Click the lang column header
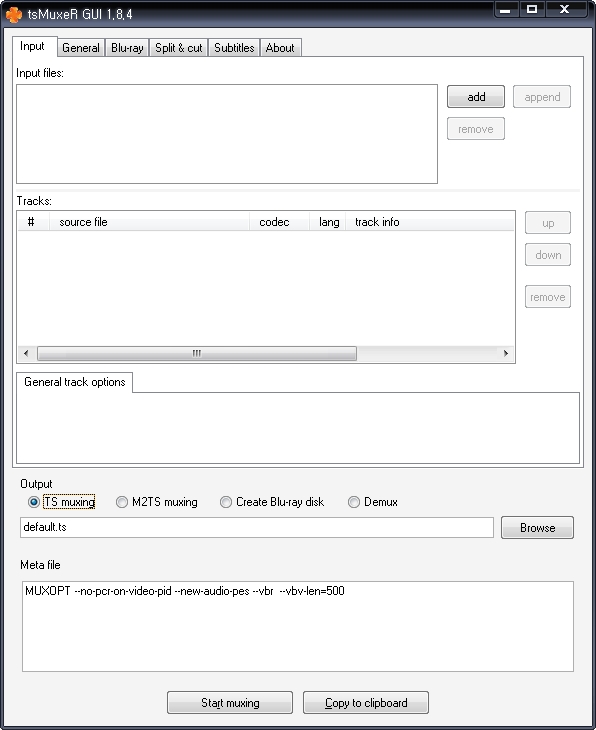Screen dimensions: 596x730 (x=328, y=222)
